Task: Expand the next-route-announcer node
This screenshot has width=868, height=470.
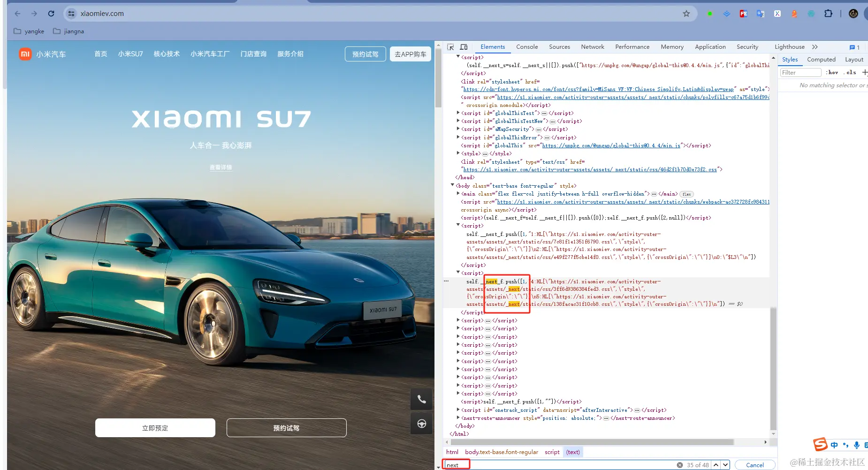Action: [458, 418]
